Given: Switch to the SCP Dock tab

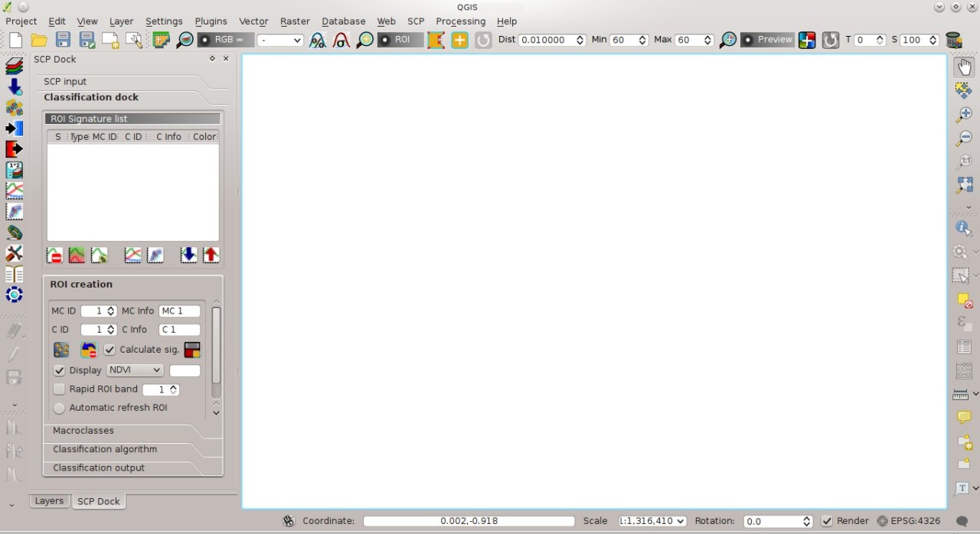Looking at the screenshot, I should click(x=99, y=502).
